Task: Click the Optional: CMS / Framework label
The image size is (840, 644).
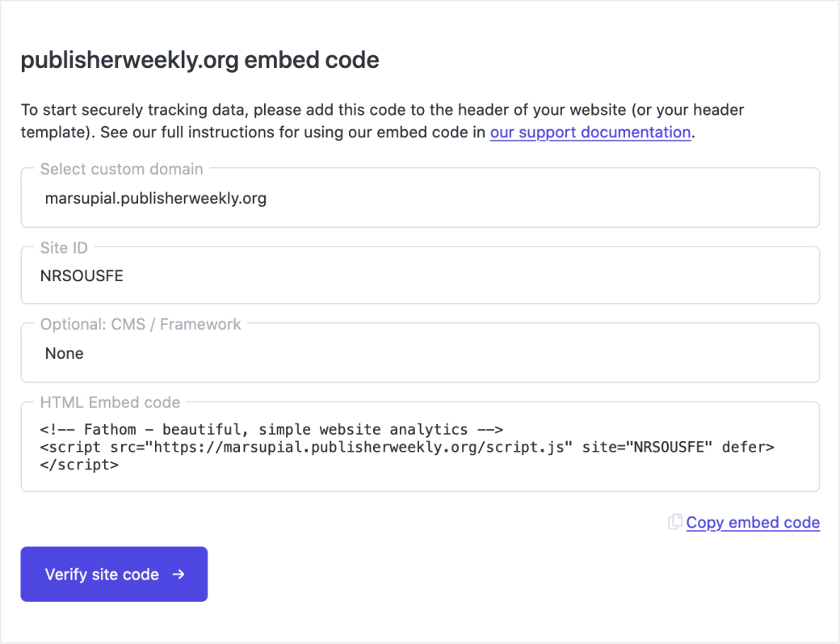Action: 141,324
